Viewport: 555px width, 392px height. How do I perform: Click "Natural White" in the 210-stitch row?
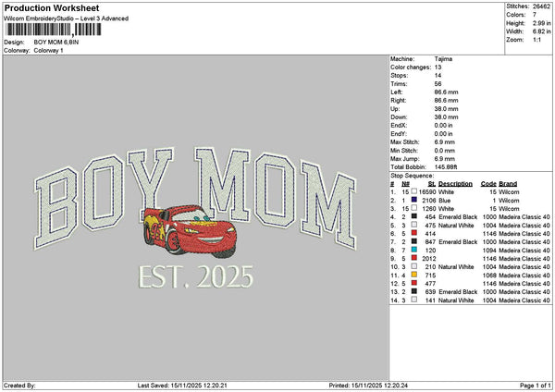456,267
